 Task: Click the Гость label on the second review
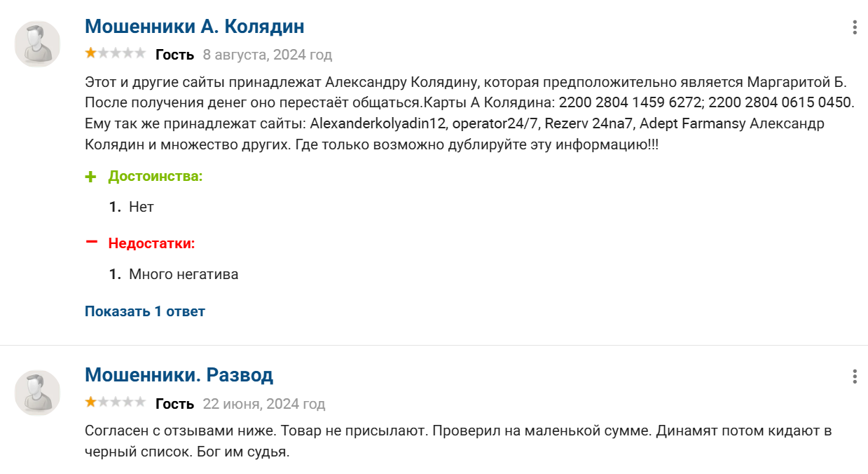point(176,403)
